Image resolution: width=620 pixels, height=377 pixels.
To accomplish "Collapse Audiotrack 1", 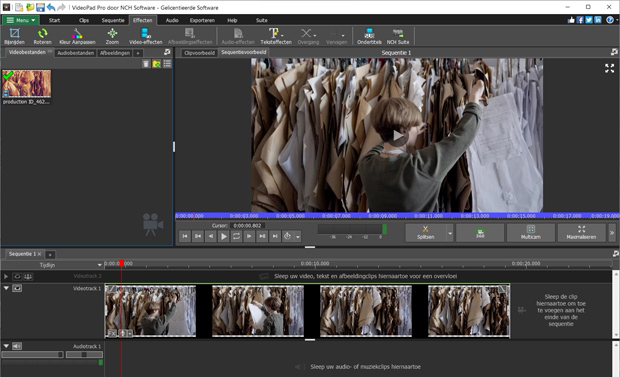I will 6,346.
